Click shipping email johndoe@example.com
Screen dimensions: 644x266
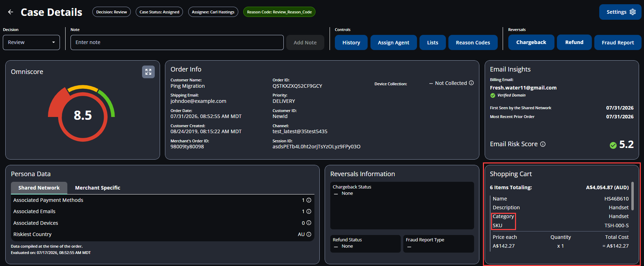point(198,101)
